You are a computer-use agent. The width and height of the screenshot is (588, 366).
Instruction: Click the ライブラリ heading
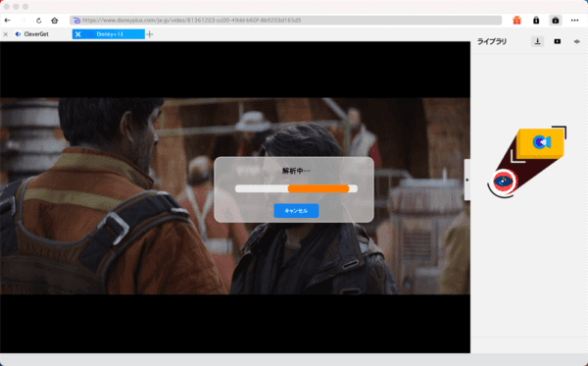492,41
